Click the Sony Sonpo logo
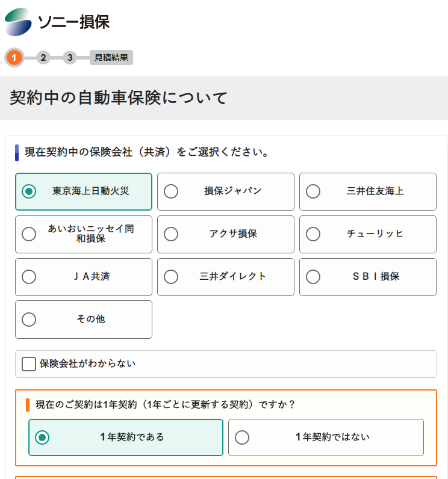The width and height of the screenshot is (448, 479). [57, 22]
